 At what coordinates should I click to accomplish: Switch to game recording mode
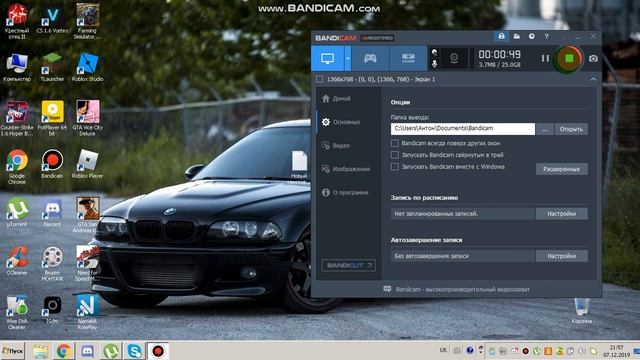[370, 58]
